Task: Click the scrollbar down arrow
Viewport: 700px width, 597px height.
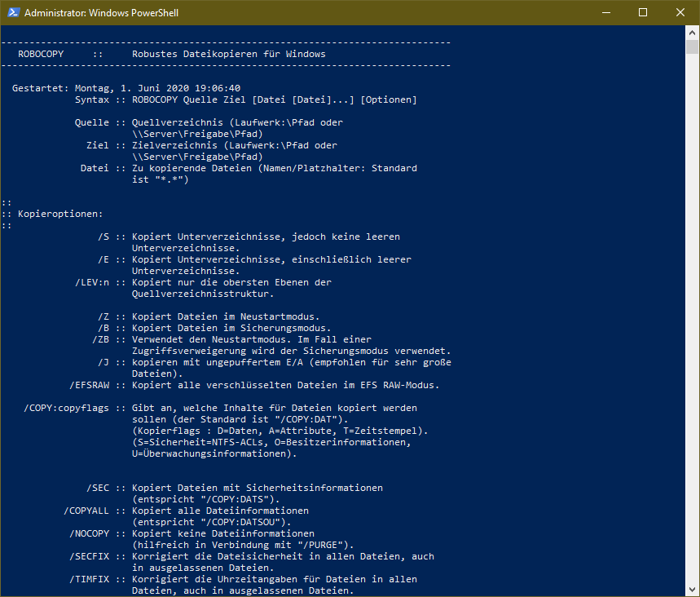Action: pyautogui.click(x=692, y=590)
